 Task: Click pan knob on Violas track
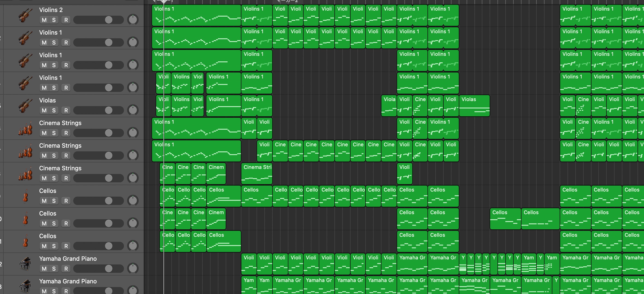(x=133, y=110)
